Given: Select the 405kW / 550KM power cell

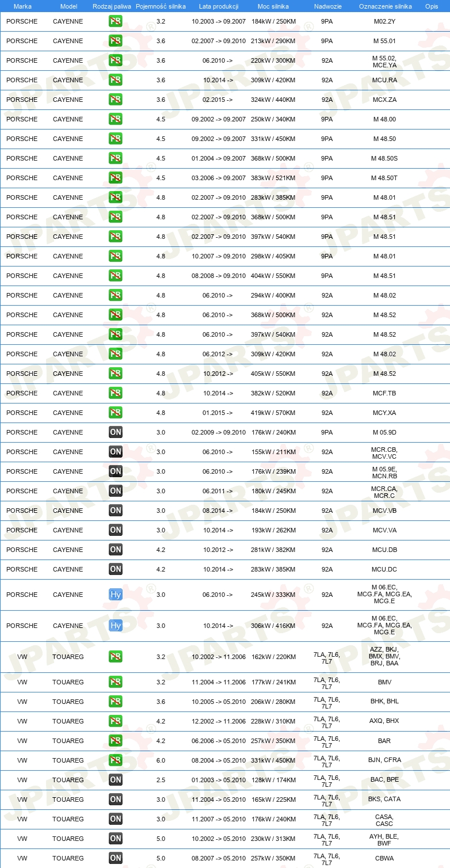Looking at the screenshot, I should (x=273, y=374).
